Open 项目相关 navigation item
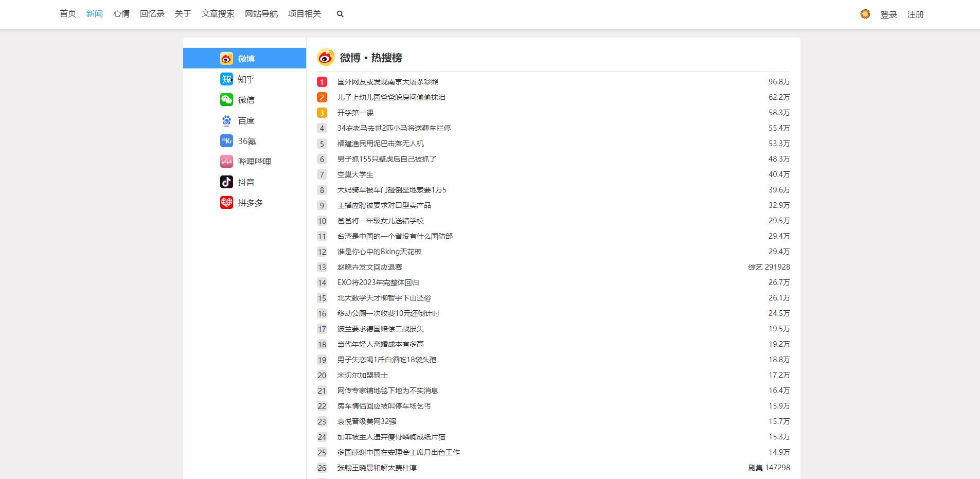The width and height of the screenshot is (980, 479). tap(305, 14)
